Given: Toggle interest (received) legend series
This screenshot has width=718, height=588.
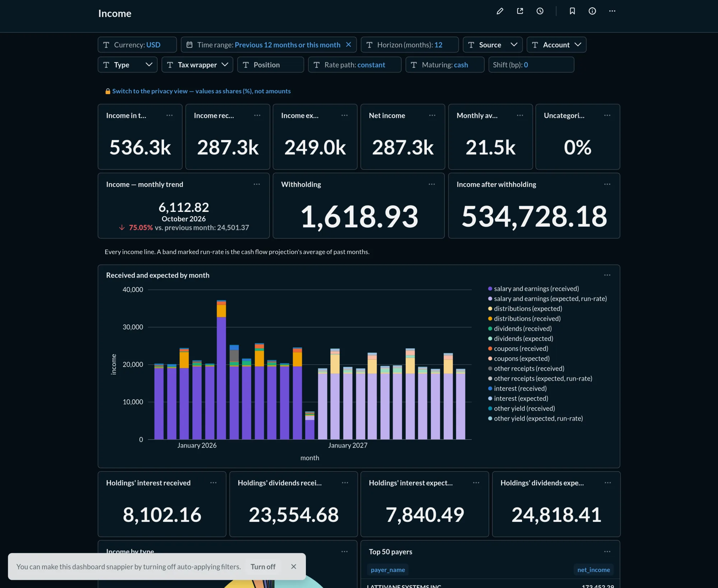Looking at the screenshot, I should pyautogui.click(x=517, y=388).
